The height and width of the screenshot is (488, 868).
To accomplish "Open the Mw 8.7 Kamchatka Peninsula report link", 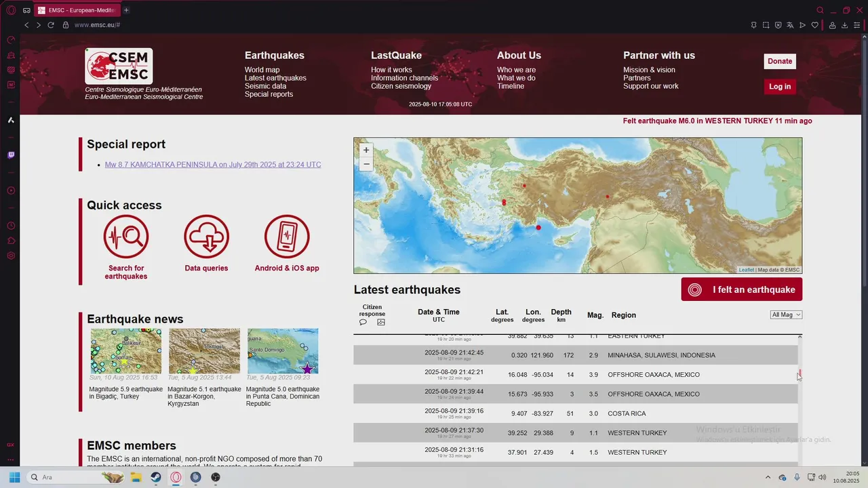I will tap(213, 165).
